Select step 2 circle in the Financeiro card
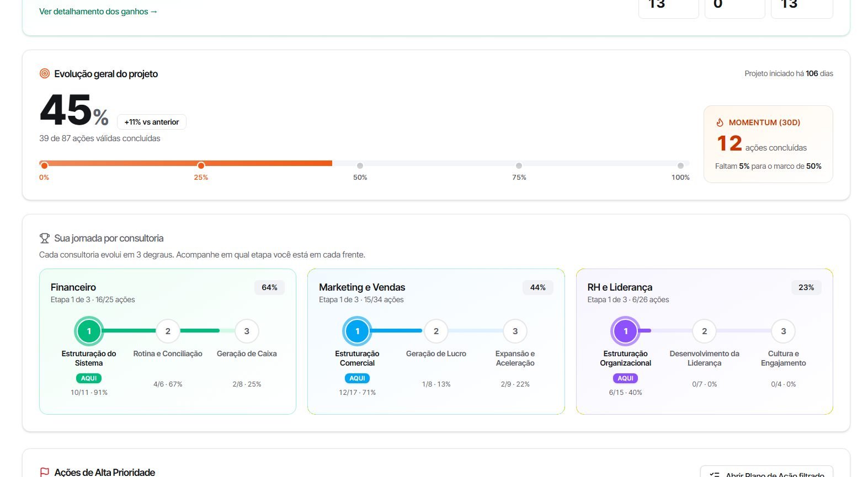This screenshot has height=477, width=868. [168, 331]
